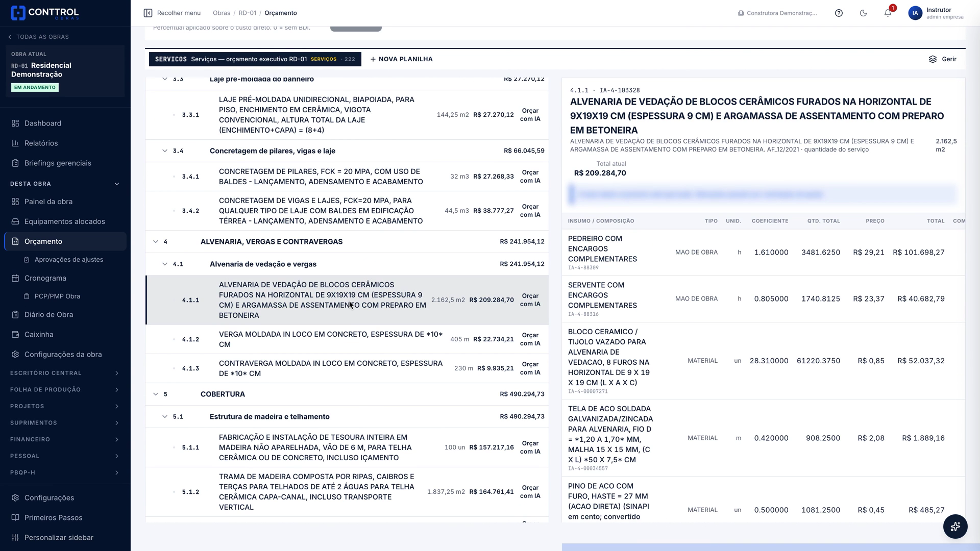Open Primeiros Passos guide

tap(65, 518)
